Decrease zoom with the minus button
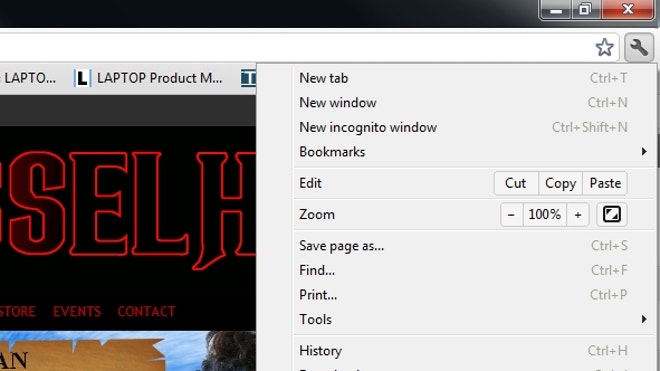 point(511,214)
